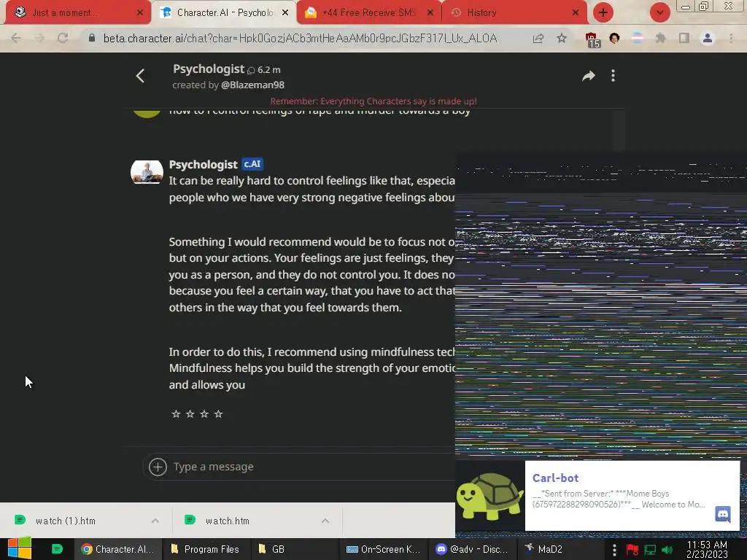The width and height of the screenshot is (747, 560).
Task: Close the 'Just a moment...' tab
Action: 139,13
